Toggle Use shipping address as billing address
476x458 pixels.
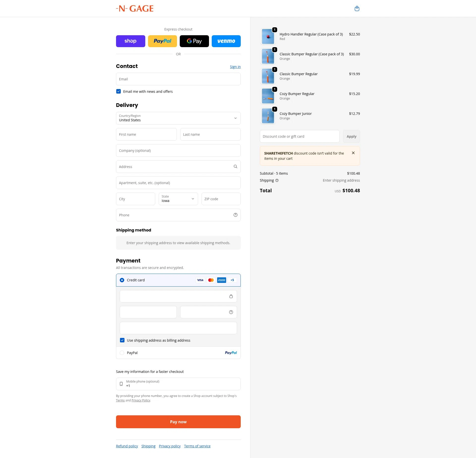pos(122,340)
